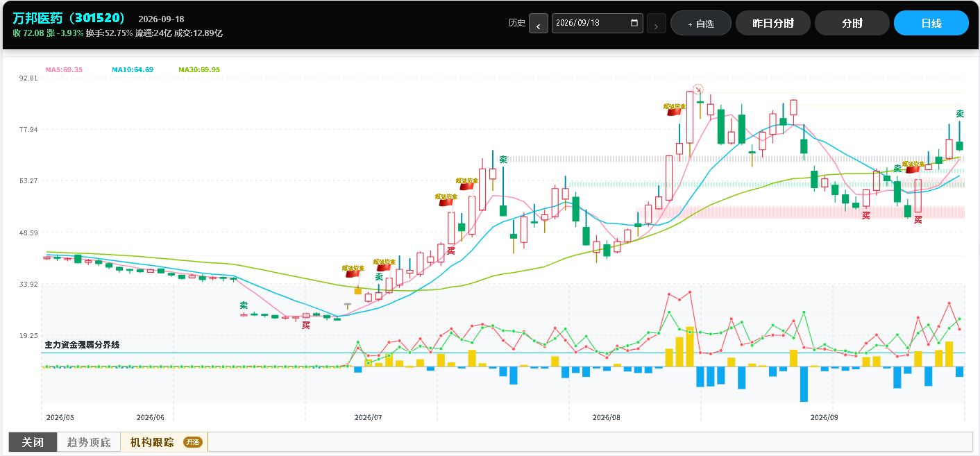Click the 解套资金 flag beside the August peak
The height and width of the screenshot is (456, 980).
[675, 109]
